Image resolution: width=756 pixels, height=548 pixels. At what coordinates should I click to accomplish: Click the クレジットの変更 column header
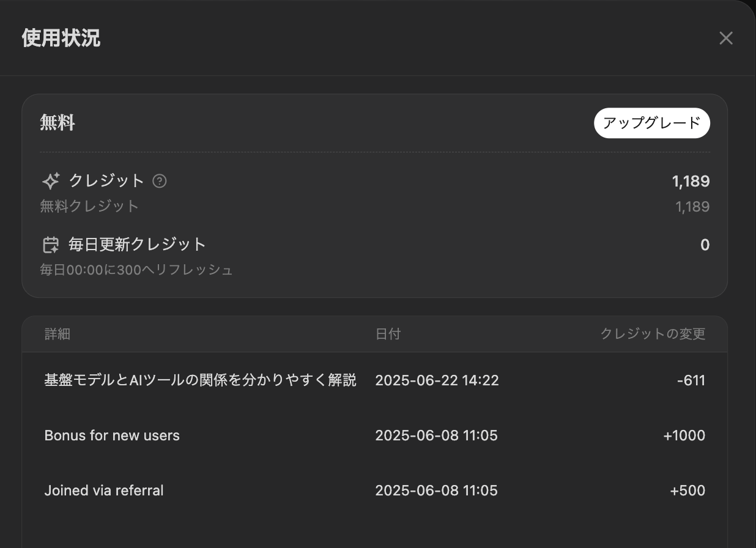[x=653, y=334]
